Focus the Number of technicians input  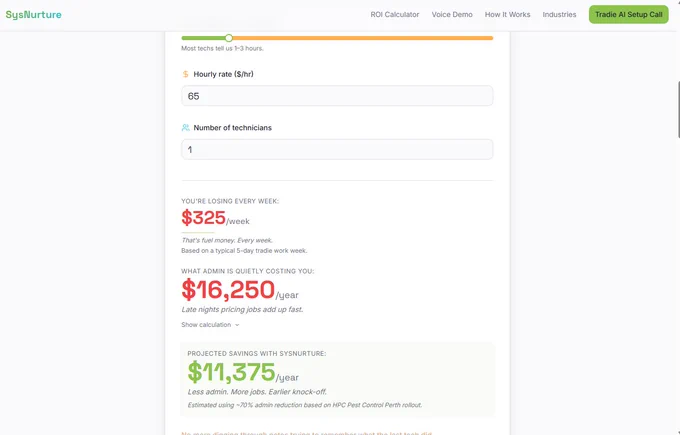[337, 150]
